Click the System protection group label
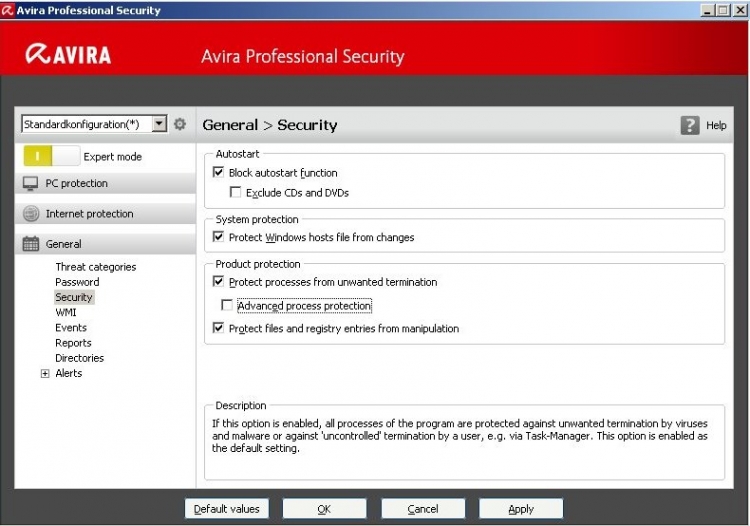This screenshot has width=750, height=526. click(x=257, y=219)
